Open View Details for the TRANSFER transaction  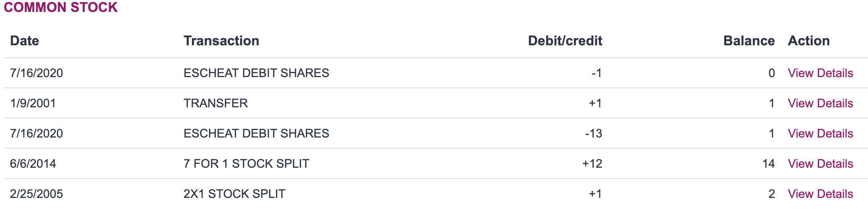click(x=820, y=103)
